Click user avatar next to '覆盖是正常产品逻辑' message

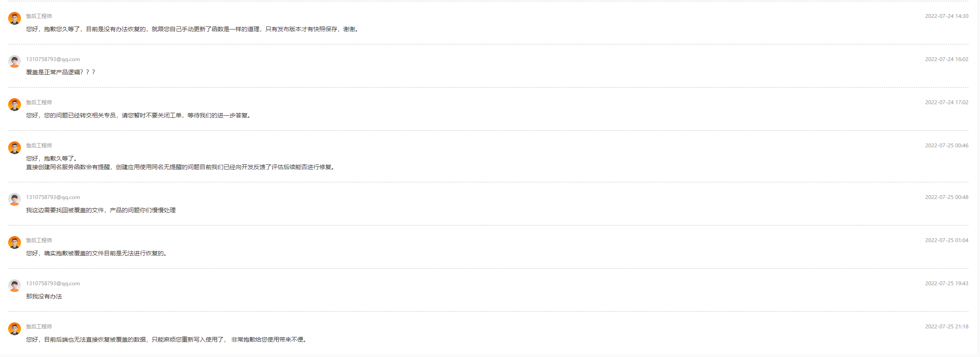15,61
